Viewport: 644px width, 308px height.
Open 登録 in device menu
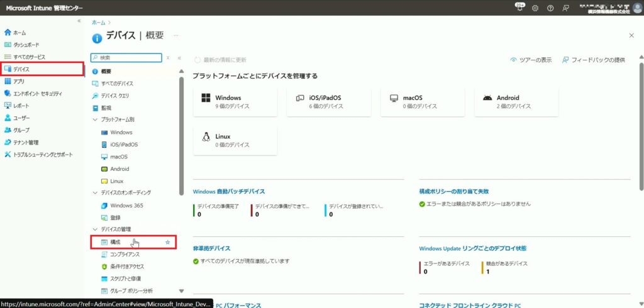111,217
